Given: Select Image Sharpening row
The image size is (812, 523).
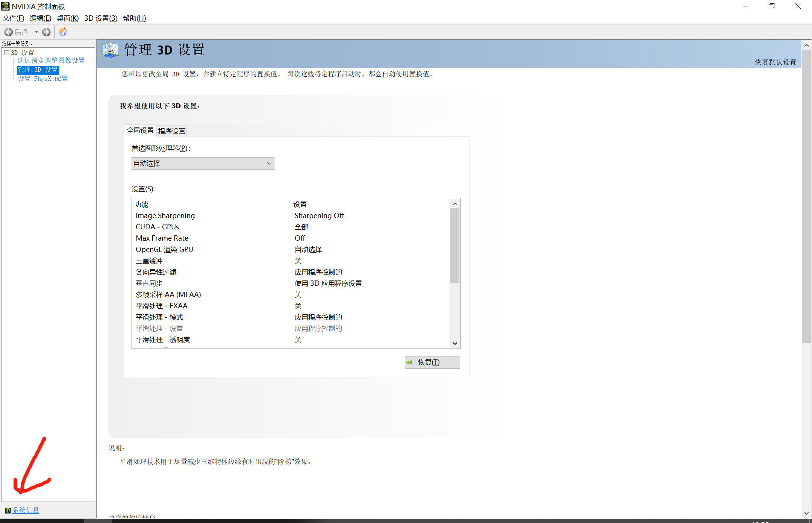Looking at the screenshot, I should [x=291, y=215].
